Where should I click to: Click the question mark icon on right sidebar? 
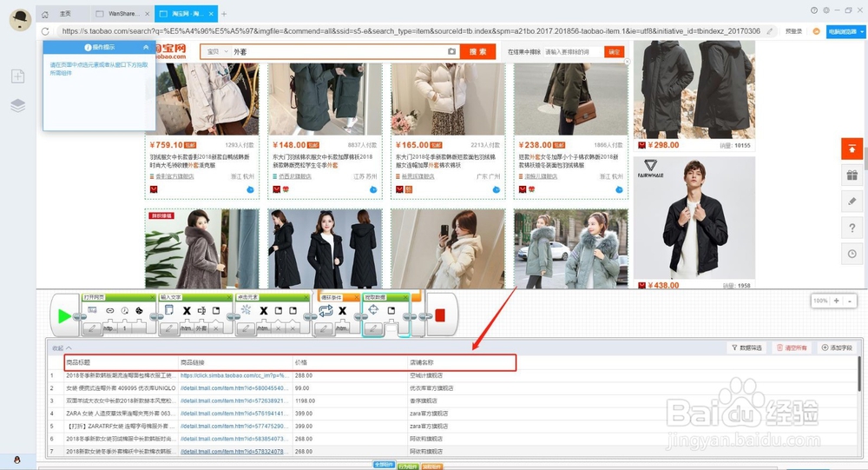point(852,228)
